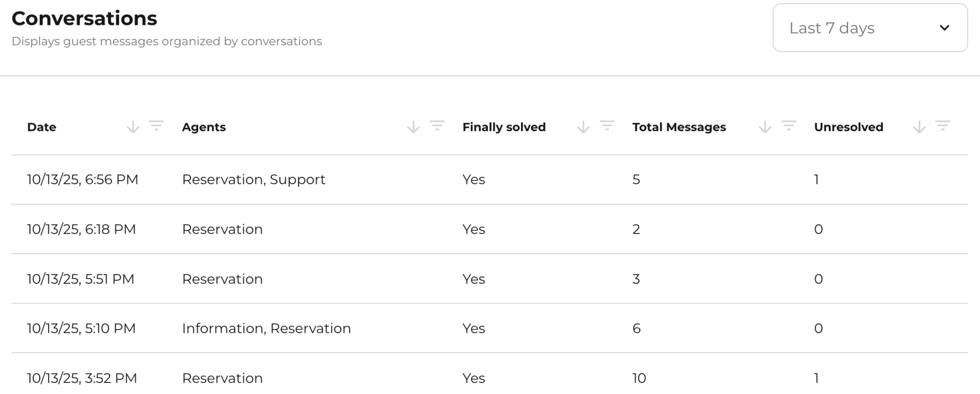Sort the Date column descending
The width and height of the screenshot is (980, 394).
133,127
